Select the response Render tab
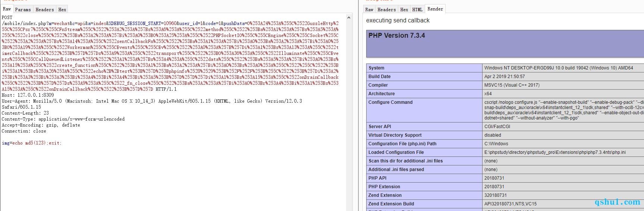Screen dimensions: 644x211 [x=435, y=9]
